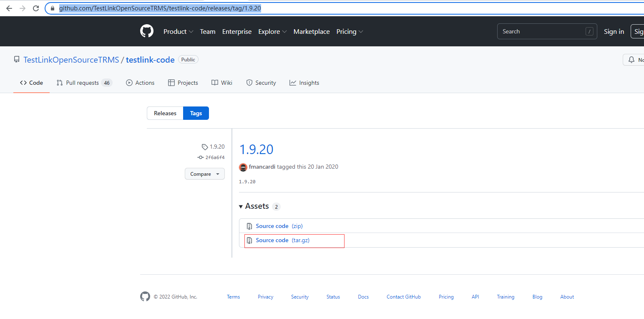Click Enterprise in the header
Image resolution: width=644 pixels, height=319 pixels.
tap(237, 32)
